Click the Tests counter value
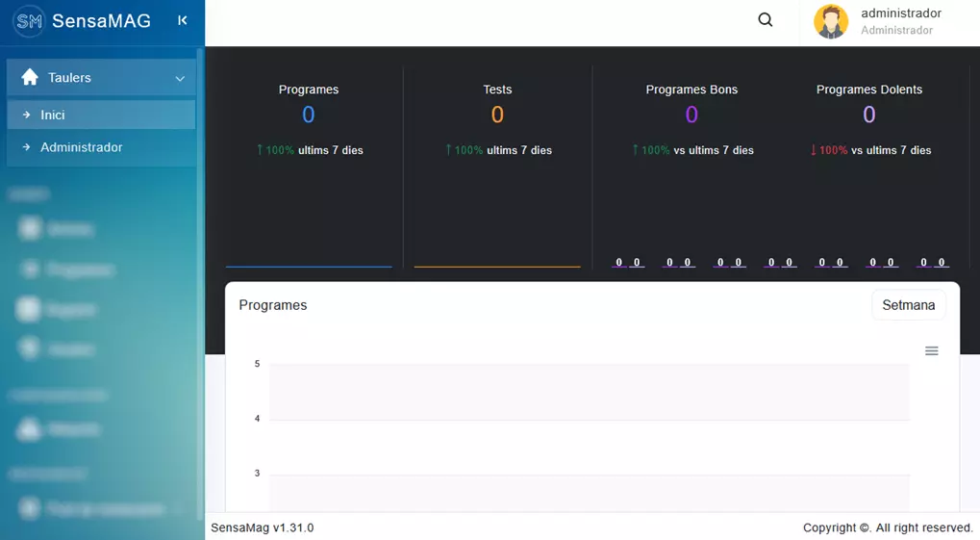Viewport: 980px width, 540px height. 497,116
